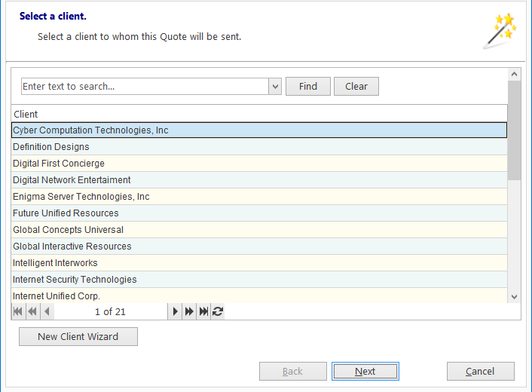Go to previous page in pager

pos(47,311)
